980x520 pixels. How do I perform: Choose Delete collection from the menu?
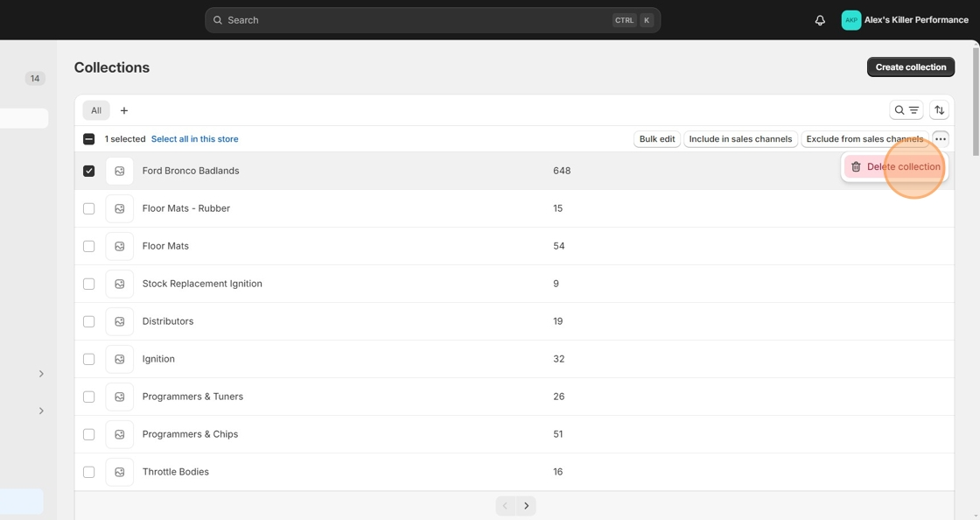coord(895,167)
